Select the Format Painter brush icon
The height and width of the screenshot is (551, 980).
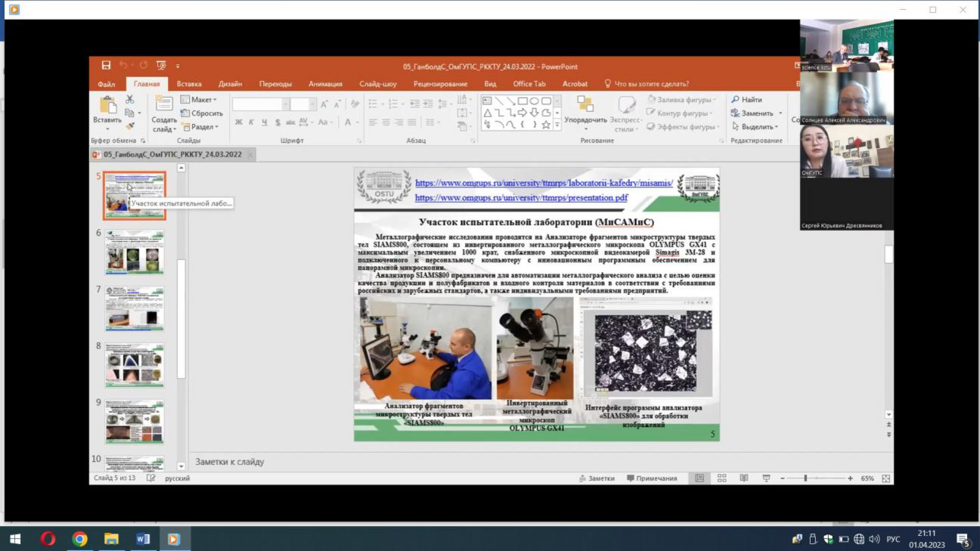(x=129, y=126)
